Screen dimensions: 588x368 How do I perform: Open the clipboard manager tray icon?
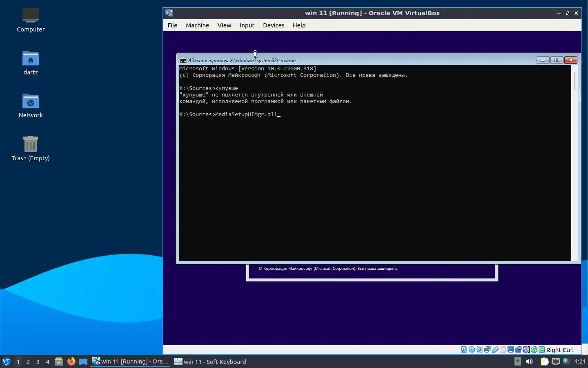tap(545, 361)
